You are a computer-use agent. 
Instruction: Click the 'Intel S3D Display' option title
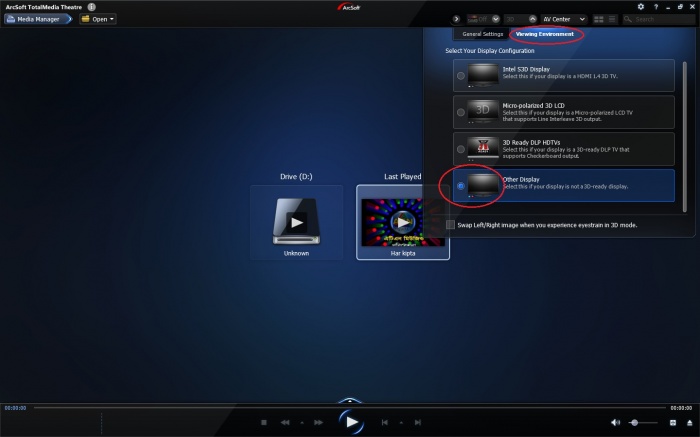click(x=526, y=69)
